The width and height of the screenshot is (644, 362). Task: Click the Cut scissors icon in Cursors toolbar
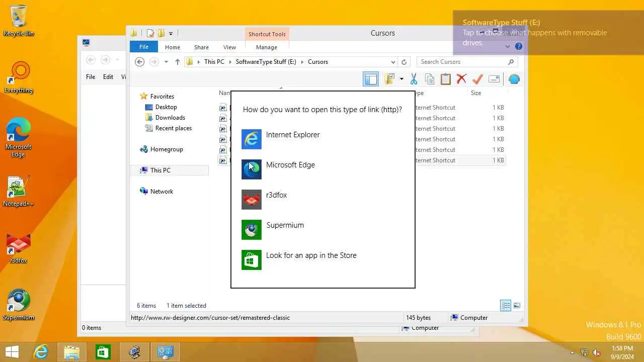[x=414, y=79]
